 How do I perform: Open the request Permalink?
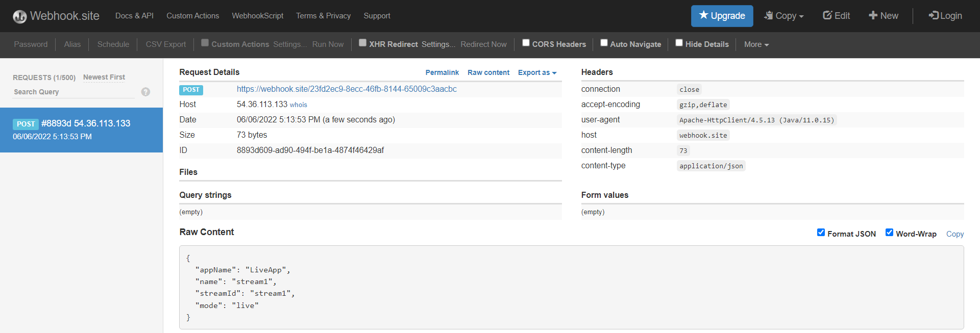click(x=442, y=72)
